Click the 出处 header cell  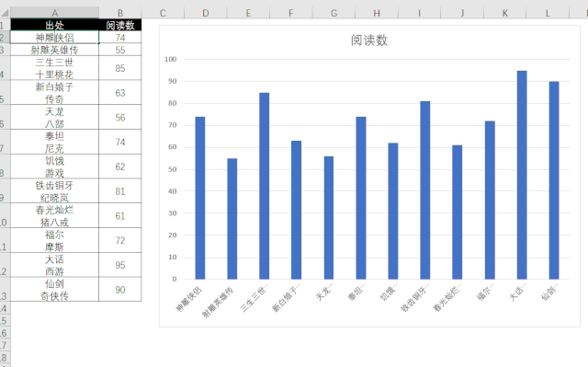tap(54, 25)
